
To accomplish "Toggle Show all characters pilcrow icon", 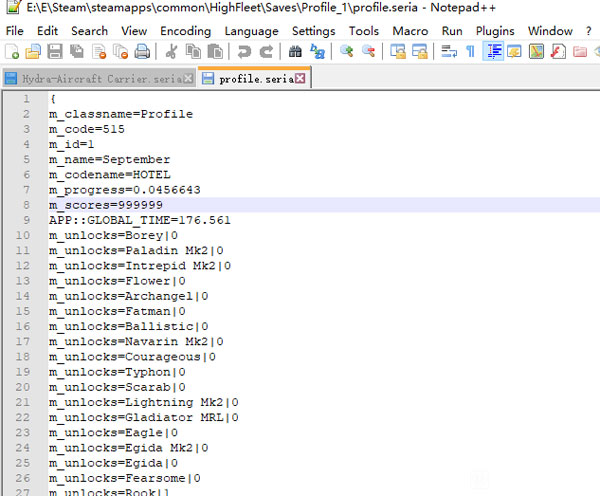I will click(470, 51).
